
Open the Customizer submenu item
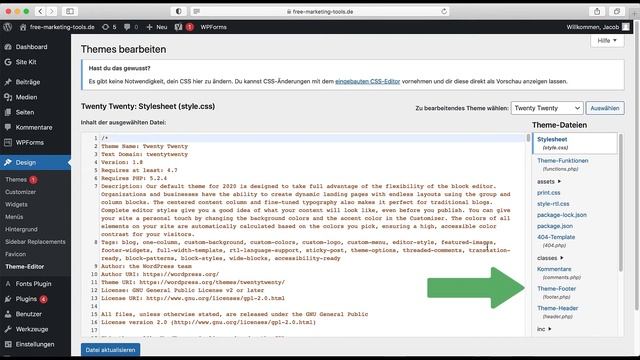coord(20,192)
